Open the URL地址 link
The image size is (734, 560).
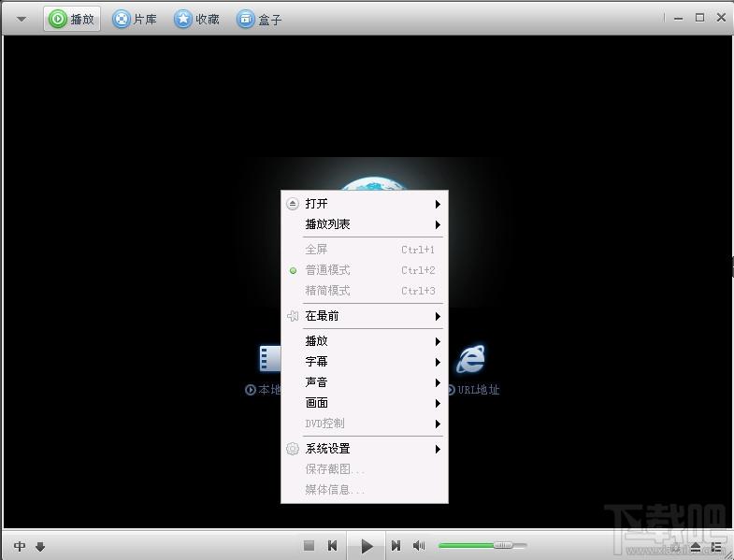(x=478, y=390)
